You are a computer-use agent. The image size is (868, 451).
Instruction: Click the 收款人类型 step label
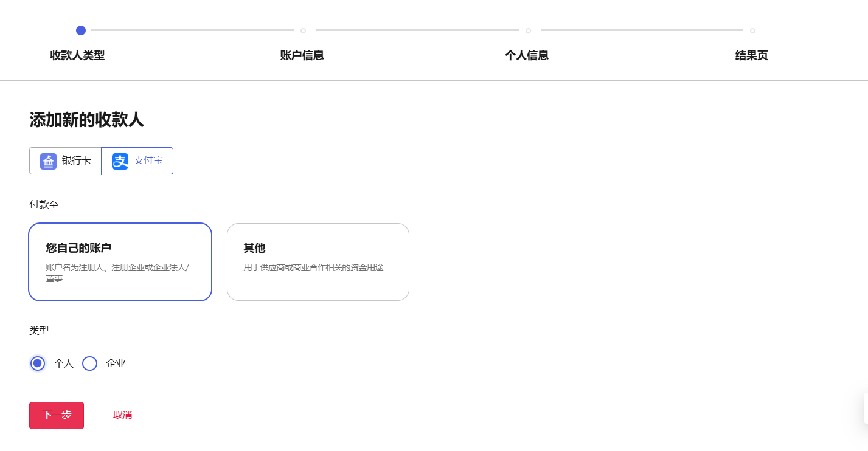(x=77, y=55)
